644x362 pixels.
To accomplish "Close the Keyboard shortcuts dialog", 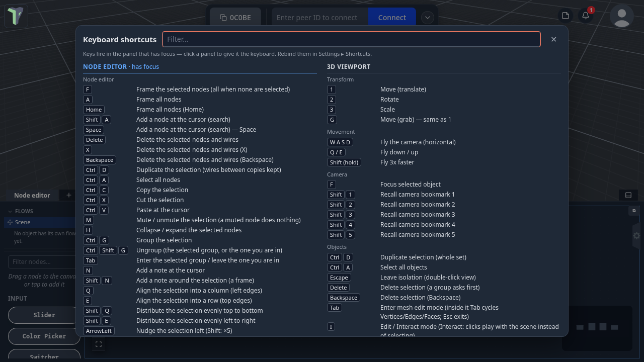I will point(553,39).
